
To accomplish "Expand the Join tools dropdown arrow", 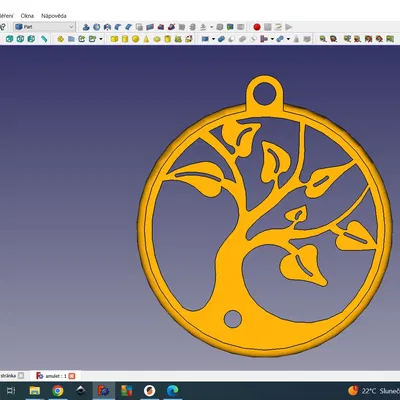I will (272, 39).
